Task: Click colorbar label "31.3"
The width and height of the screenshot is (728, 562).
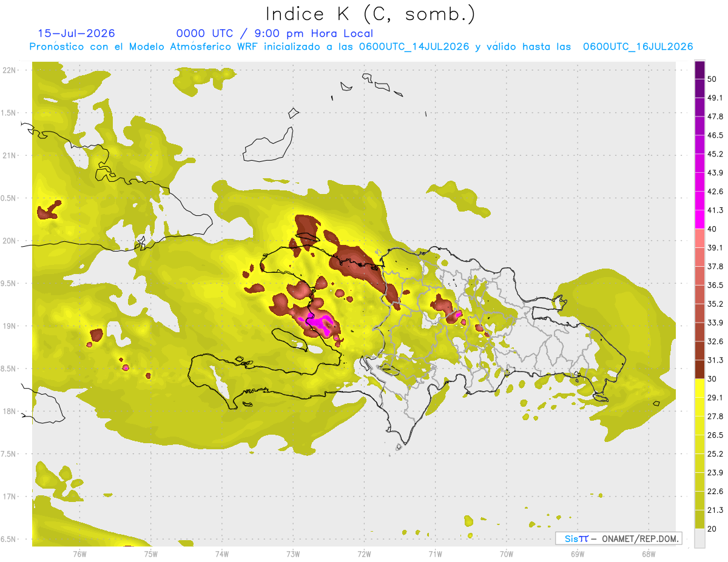Action: tap(715, 360)
